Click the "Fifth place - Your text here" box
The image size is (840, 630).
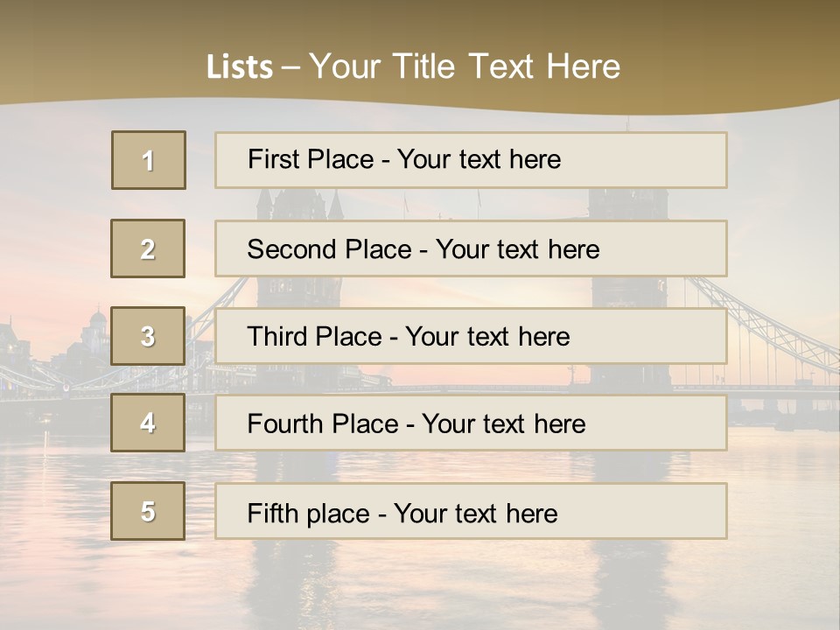(x=471, y=512)
